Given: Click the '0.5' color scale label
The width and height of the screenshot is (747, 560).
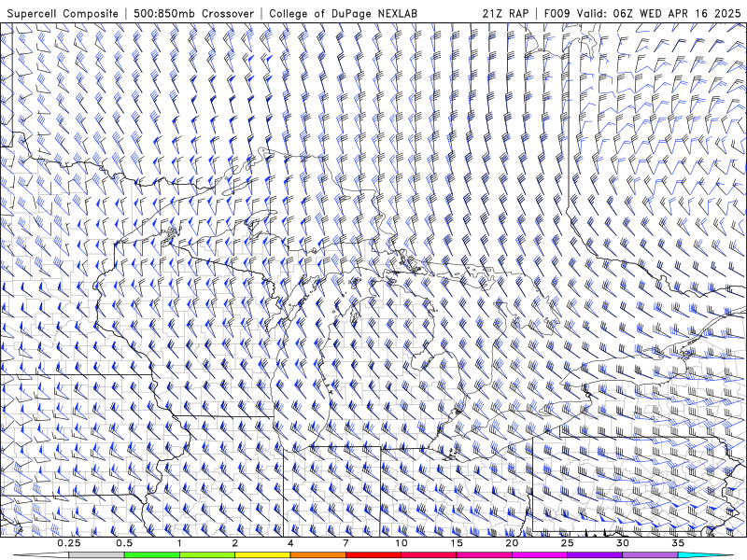Looking at the screenshot, I should 124,543.
